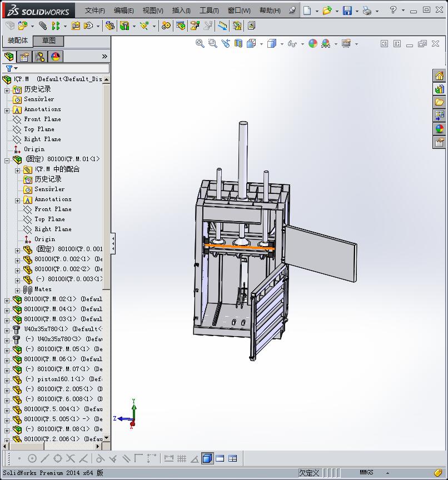
Task: Expand the 80100KP.M.02<1> component
Action: coord(7,301)
